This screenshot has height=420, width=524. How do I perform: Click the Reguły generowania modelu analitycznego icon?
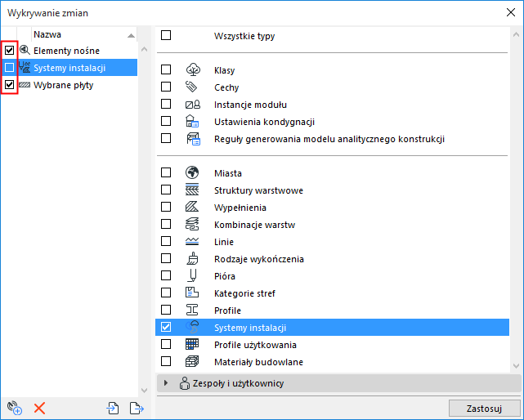[x=193, y=139]
